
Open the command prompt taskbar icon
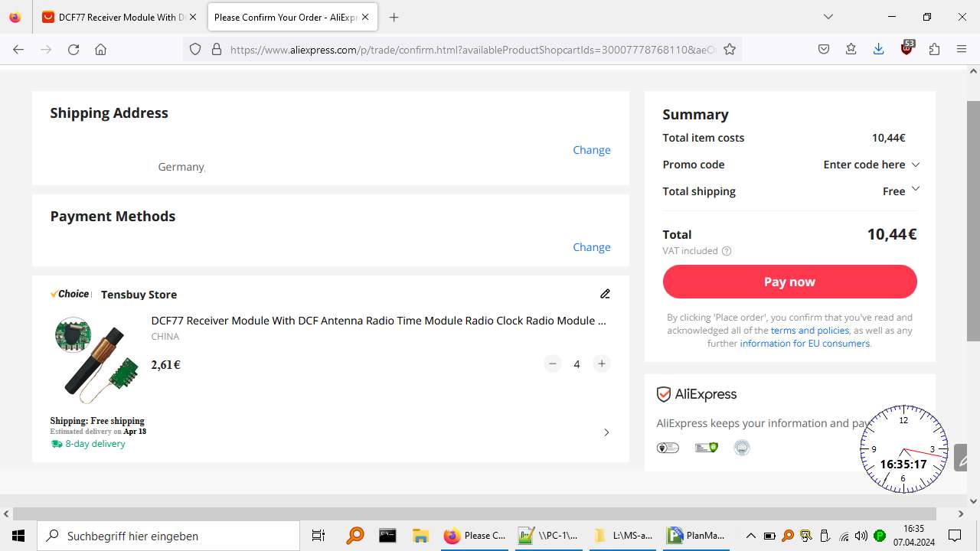[388, 536]
